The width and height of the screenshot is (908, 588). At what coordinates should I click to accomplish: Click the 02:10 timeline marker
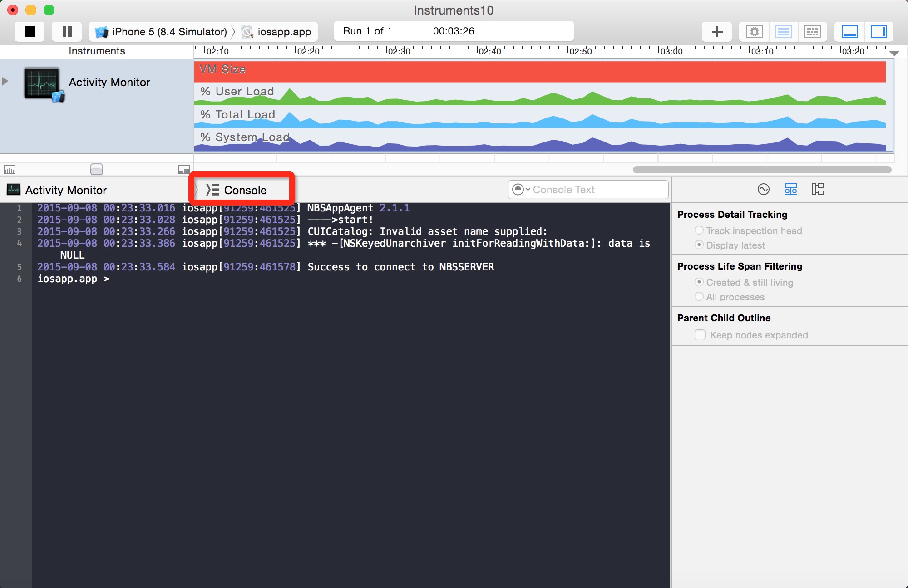[217, 51]
